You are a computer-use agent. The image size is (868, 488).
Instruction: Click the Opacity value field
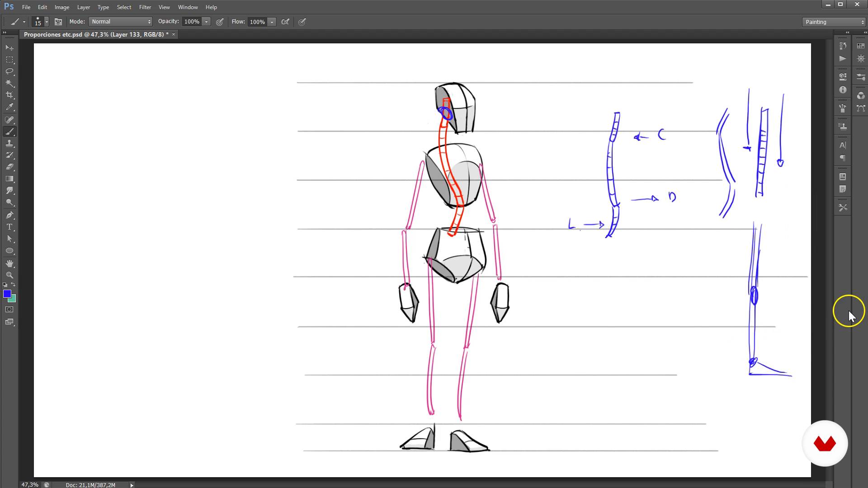192,22
